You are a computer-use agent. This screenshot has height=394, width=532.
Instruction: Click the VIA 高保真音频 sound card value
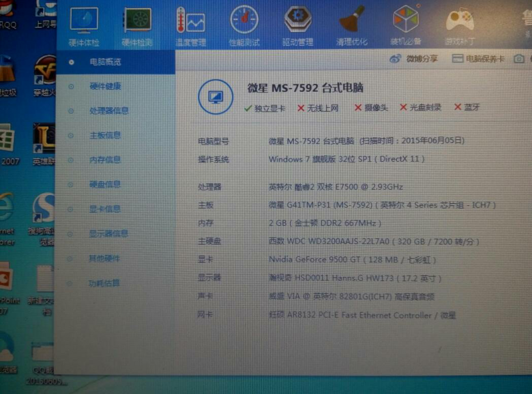tap(351, 297)
